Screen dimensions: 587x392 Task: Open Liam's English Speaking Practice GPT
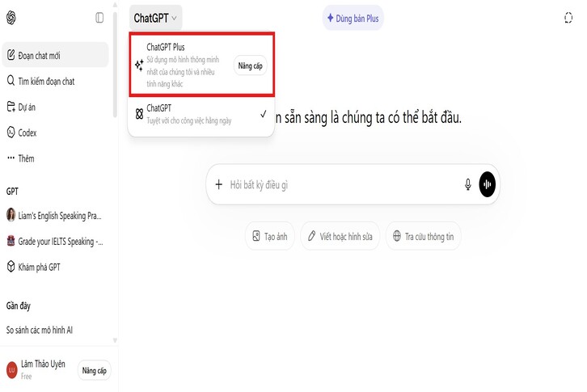click(56, 216)
